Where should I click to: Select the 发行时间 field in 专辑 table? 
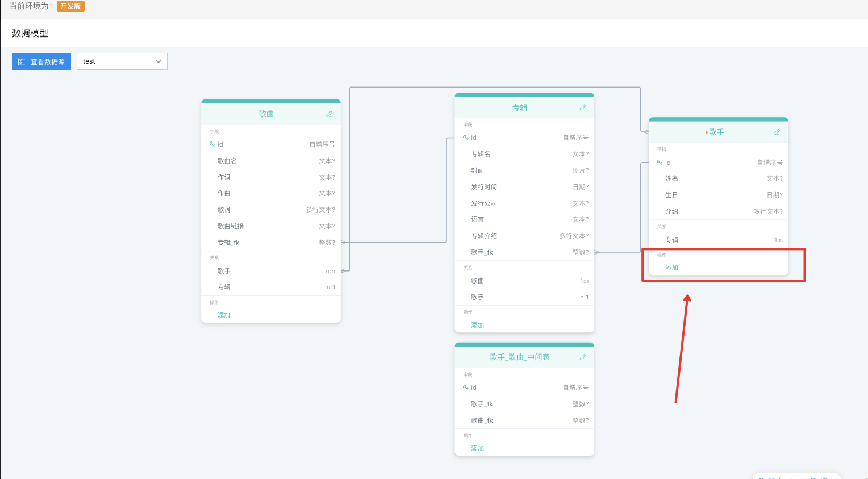point(524,187)
